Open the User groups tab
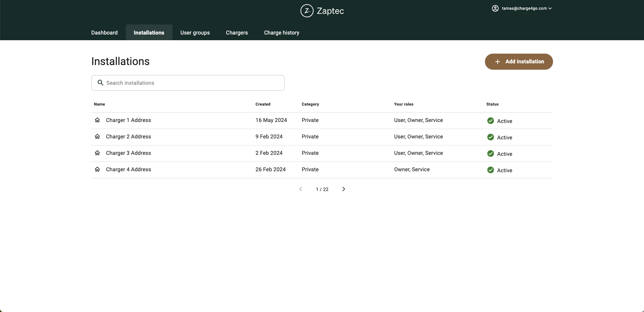 coord(195,33)
